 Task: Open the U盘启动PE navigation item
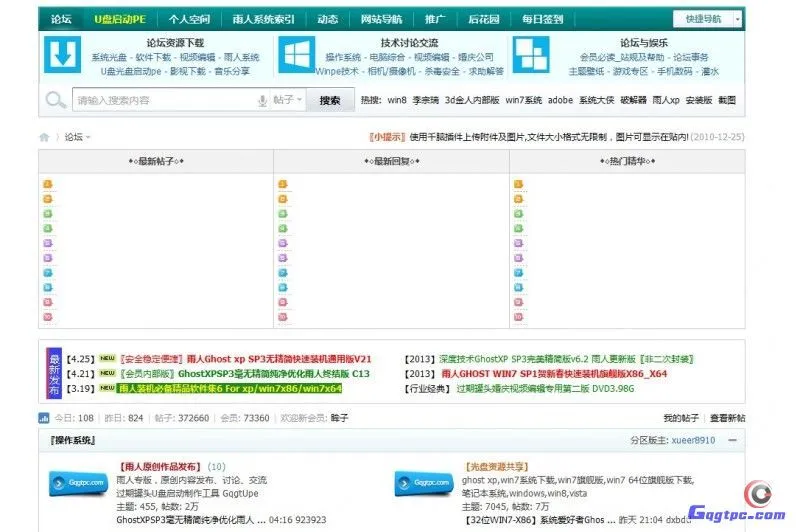click(x=120, y=19)
